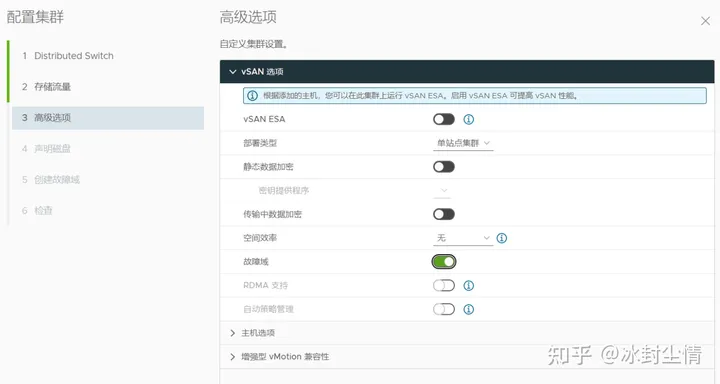Click the info icon next to RDMA 支持

[x=468, y=286]
